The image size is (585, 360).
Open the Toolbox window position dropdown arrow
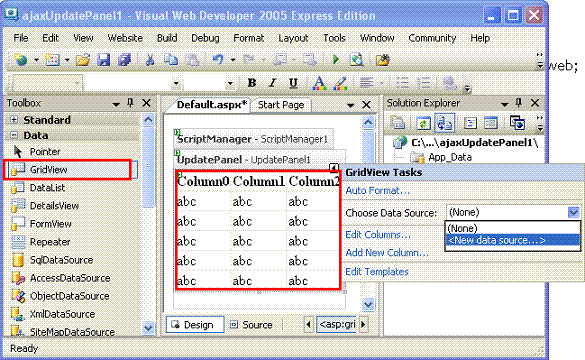[116, 104]
